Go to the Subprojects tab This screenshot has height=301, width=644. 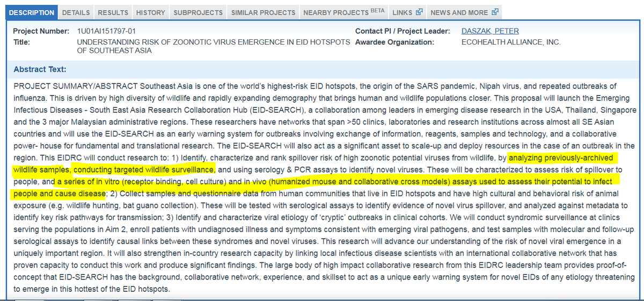coord(197,12)
